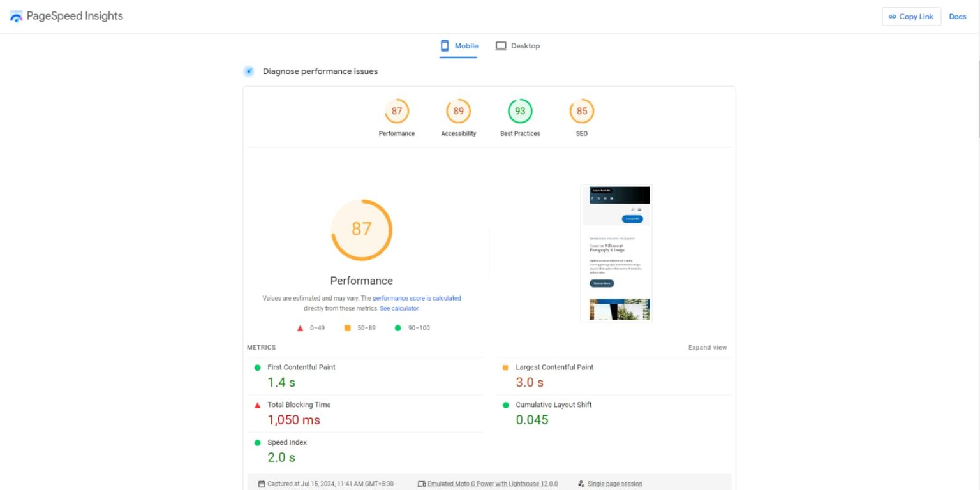
Task: Open the Docs link
Action: coord(957,17)
